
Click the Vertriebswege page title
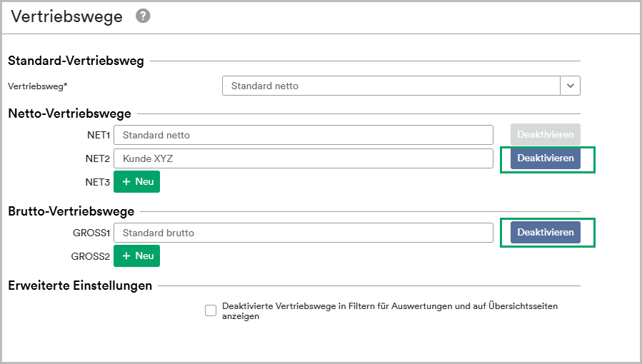click(66, 16)
